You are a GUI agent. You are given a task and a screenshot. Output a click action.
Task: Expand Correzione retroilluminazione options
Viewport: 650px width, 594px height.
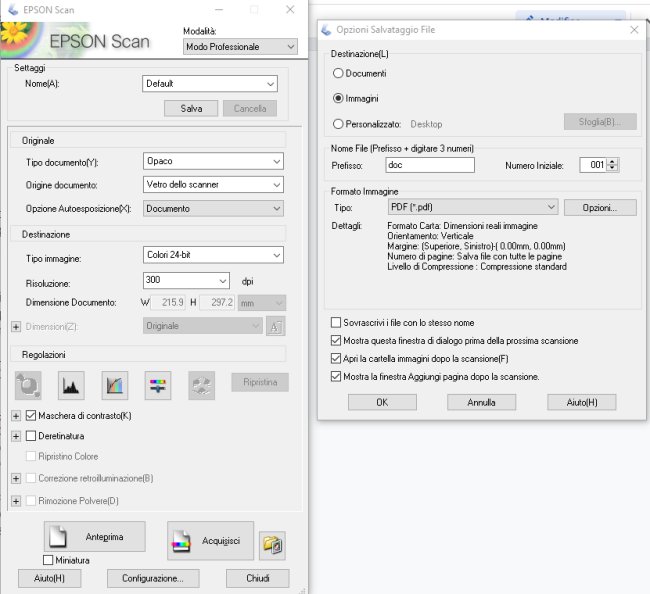[x=16, y=478]
